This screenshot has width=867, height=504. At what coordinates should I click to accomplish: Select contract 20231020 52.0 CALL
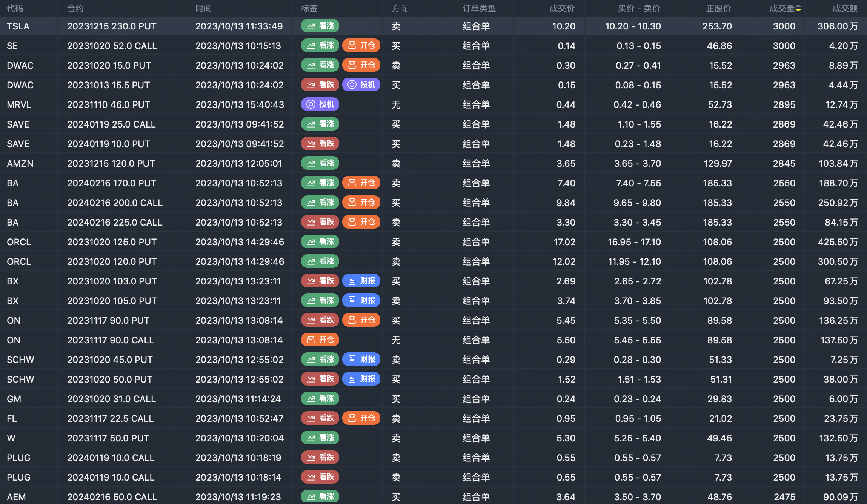[x=112, y=46]
